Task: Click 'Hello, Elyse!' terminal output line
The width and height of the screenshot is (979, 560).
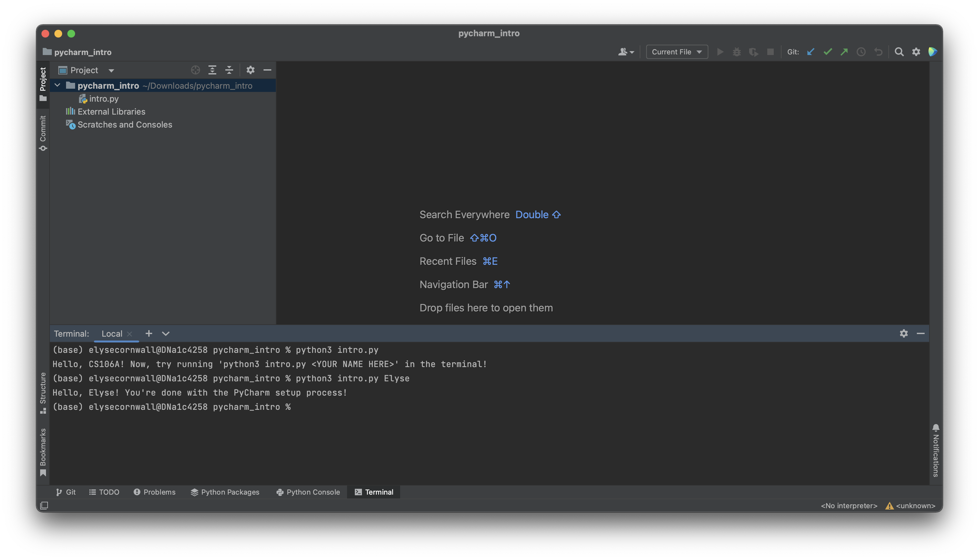Action: pyautogui.click(x=200, y=393)
